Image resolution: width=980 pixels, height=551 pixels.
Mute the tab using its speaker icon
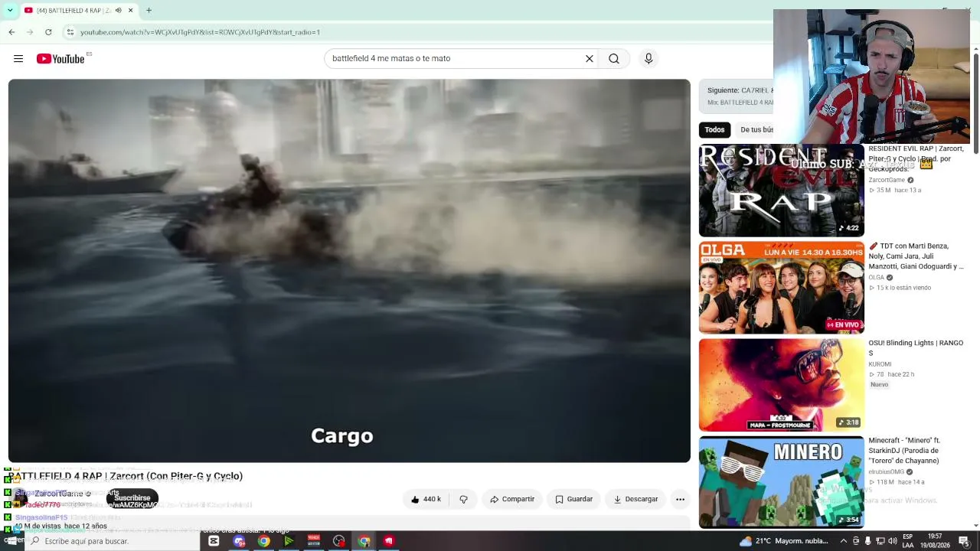click(x=118, y=11)
